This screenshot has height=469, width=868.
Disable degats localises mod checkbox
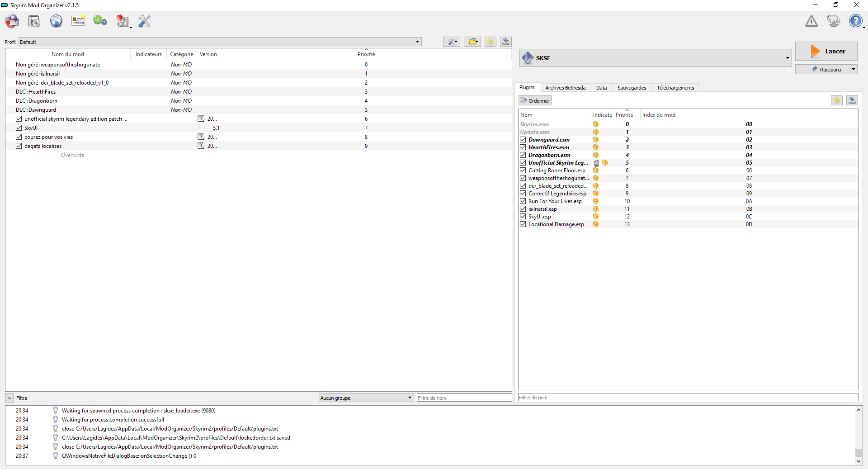click(19, 146)
